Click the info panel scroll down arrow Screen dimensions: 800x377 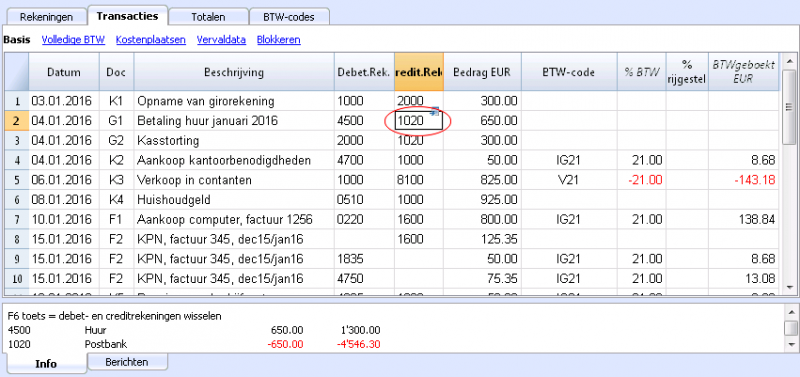pos(791,344)
